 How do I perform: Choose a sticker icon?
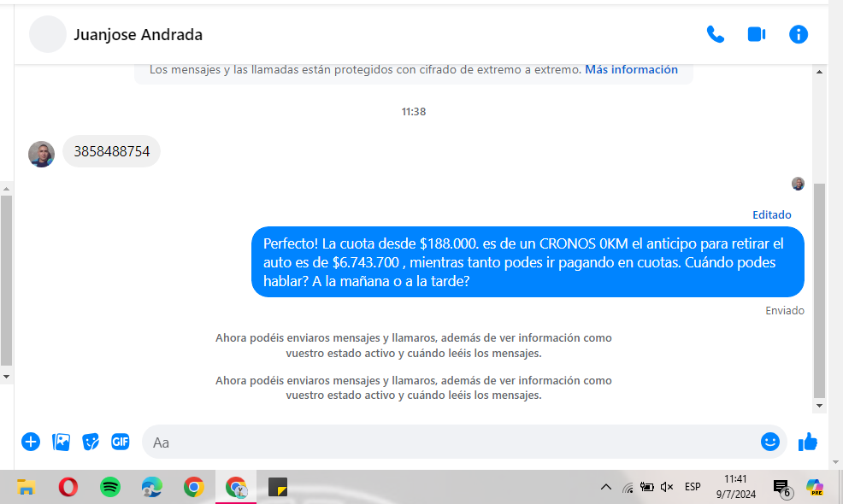tap(91, 442)
